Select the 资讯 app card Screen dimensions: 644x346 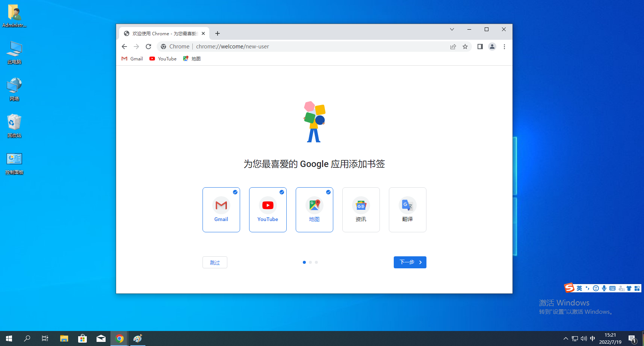[x=361, y=210]
